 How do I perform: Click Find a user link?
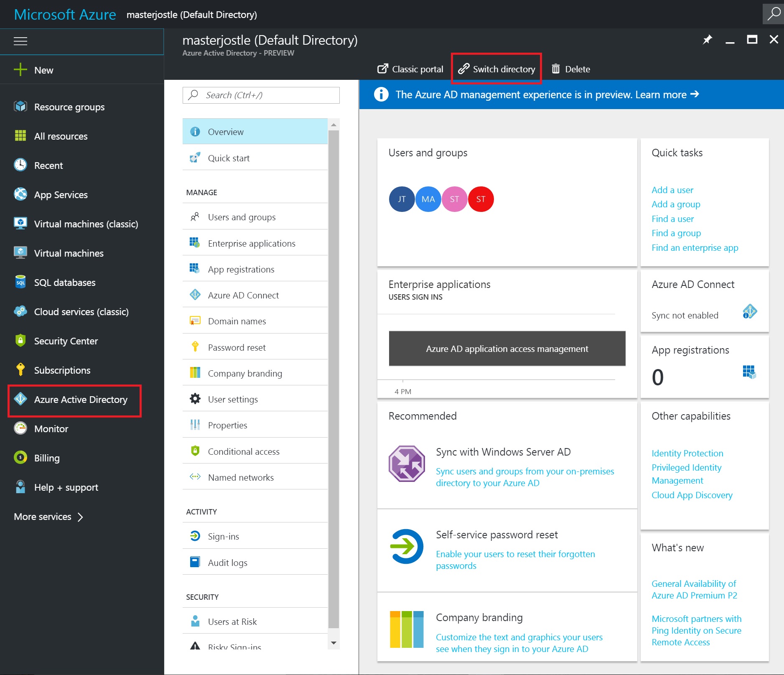pos(672,219)
